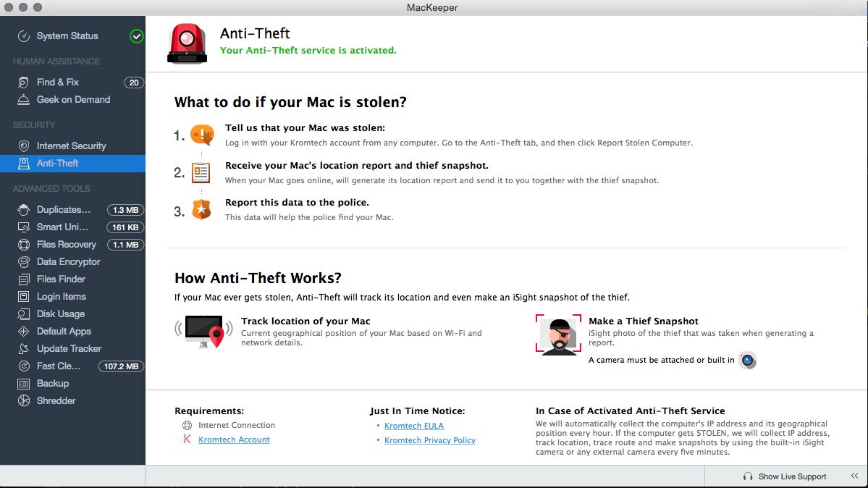
Task: Click the orange speech bubble step 1 icon
Action: 202,135
